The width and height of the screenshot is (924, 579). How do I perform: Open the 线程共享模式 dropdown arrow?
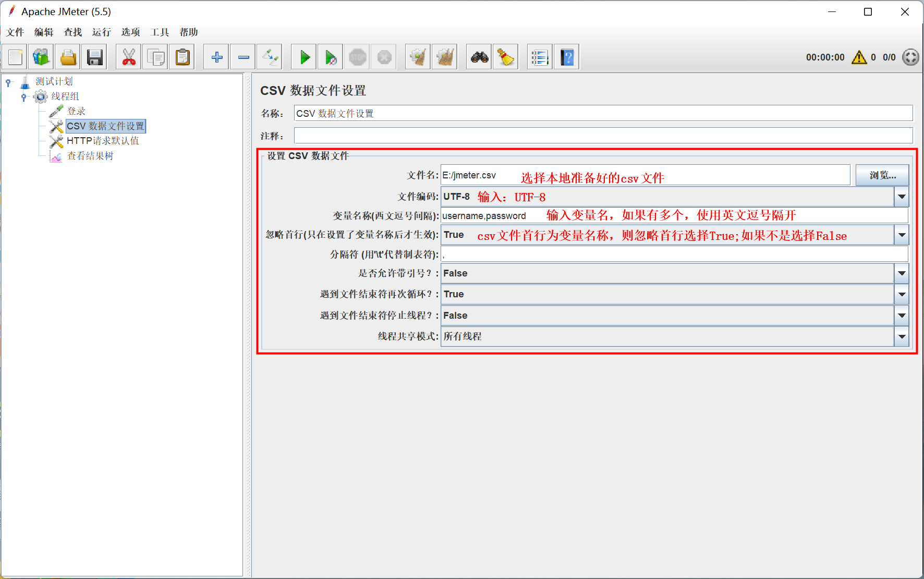tap(902, 336)
